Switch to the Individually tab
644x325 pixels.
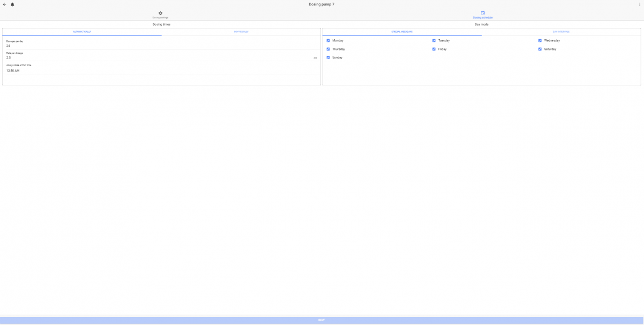click(241, 32)
